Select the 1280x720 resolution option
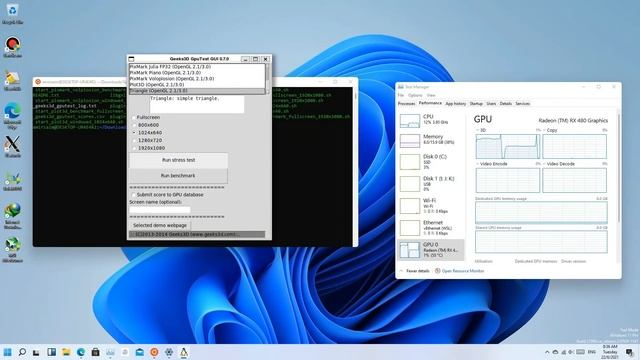Screen dimensions: 640x360 click(147, 140)
